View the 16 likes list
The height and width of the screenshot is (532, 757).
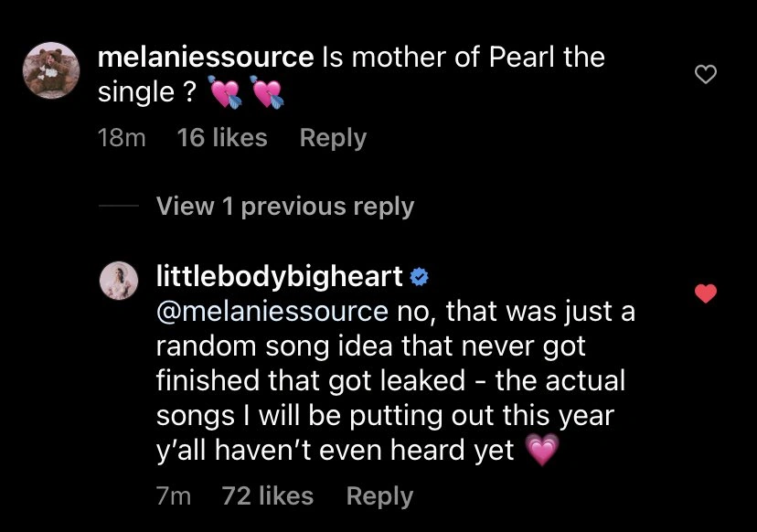click(x=222, y=138)
